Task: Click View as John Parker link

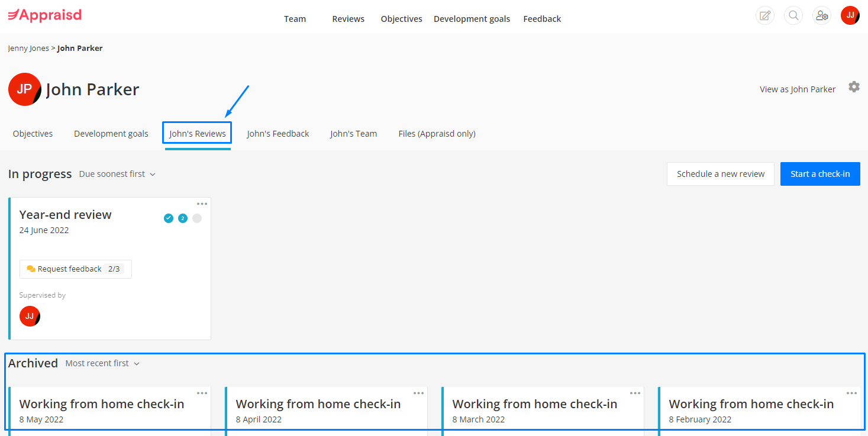Action: coord(798,89)
